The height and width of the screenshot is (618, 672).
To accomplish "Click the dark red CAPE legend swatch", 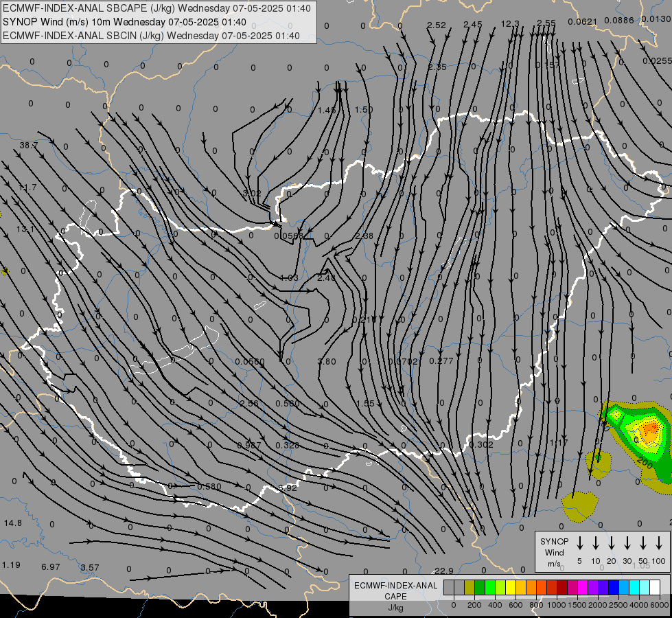I will (562, 588).
